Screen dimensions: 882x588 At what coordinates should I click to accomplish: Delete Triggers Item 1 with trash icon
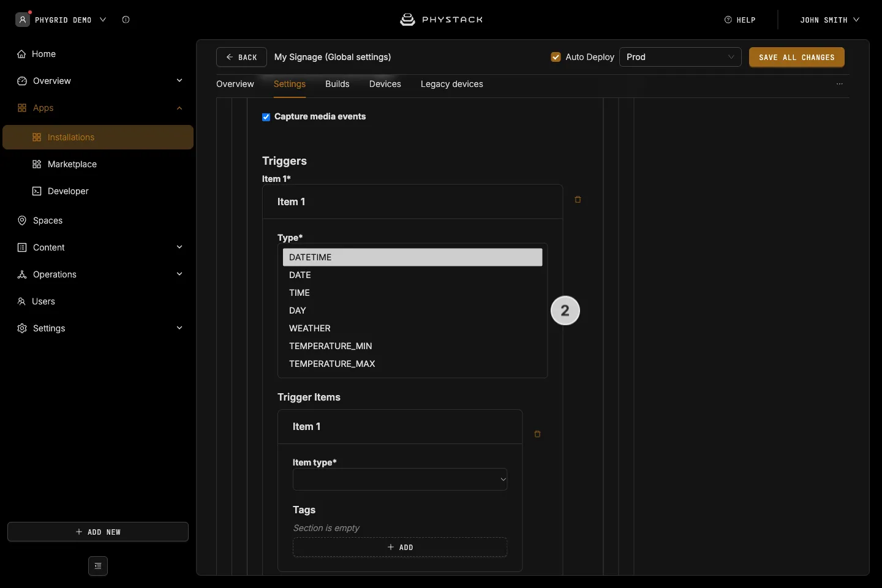pos(578,200)
